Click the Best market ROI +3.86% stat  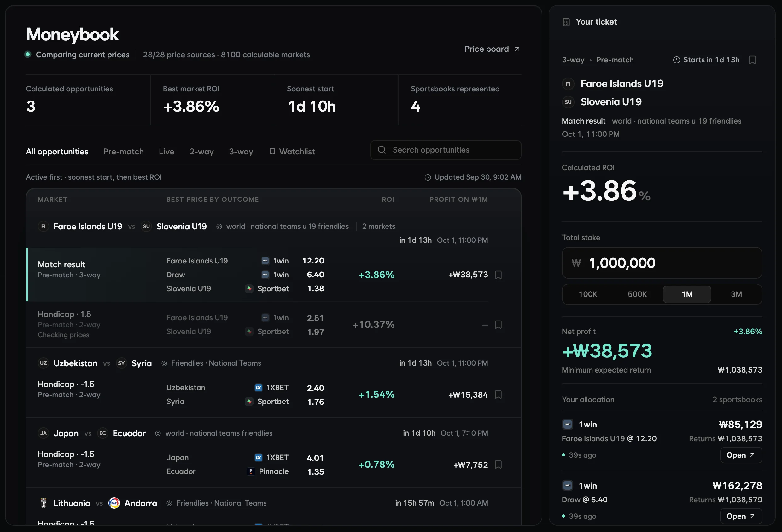(191, 100)
